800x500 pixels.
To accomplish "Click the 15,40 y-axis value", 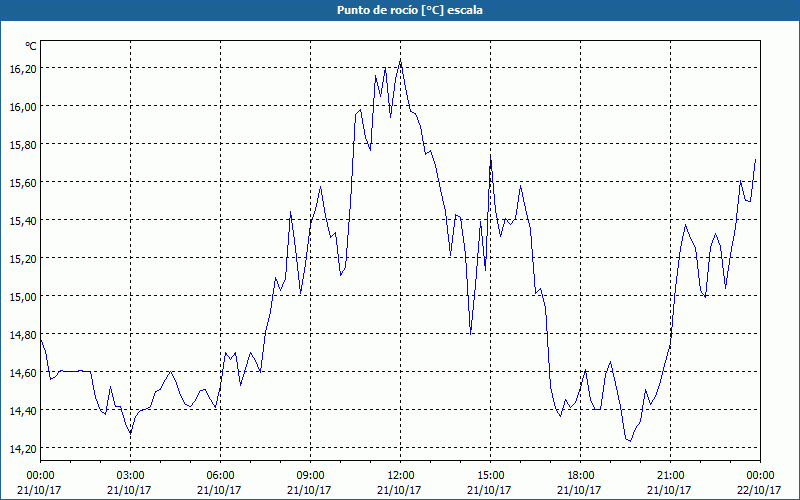I will (x=23, y=220).
